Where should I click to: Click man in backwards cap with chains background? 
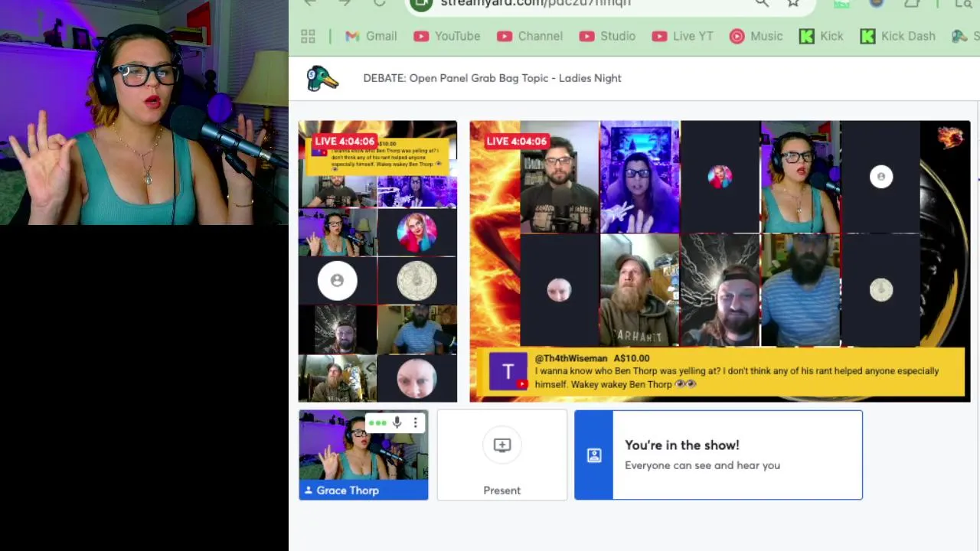720,290
